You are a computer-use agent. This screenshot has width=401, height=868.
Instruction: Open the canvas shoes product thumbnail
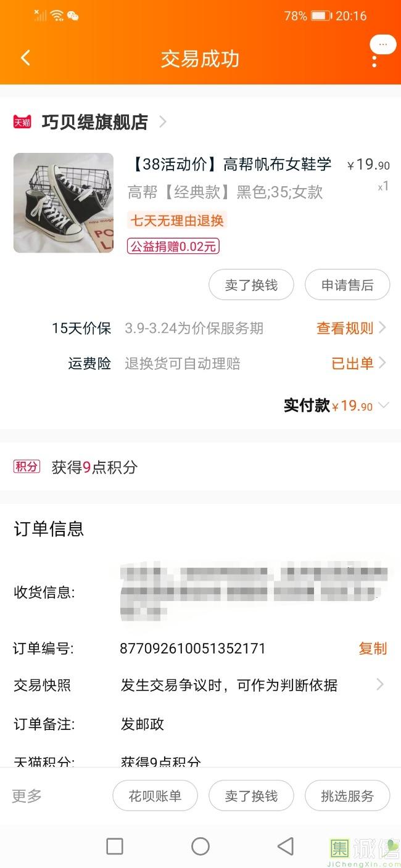(x=64, y=203)
